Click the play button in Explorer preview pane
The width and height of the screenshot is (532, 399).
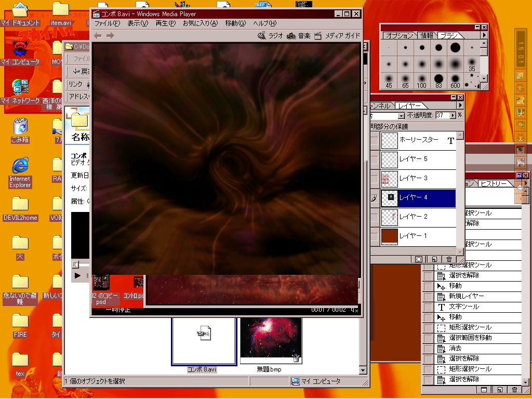click(x=77, y=275)
